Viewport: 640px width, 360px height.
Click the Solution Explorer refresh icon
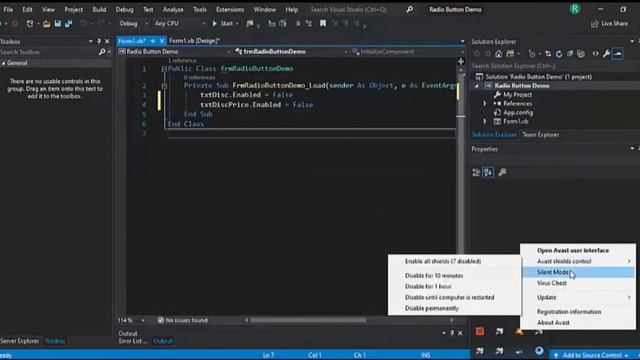click(x=559, y=54)
